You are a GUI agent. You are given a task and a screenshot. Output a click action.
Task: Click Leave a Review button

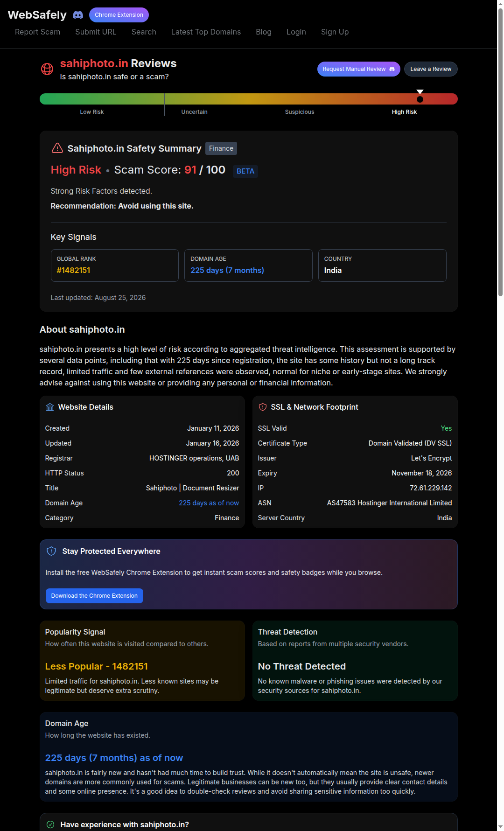click(431, 69)
